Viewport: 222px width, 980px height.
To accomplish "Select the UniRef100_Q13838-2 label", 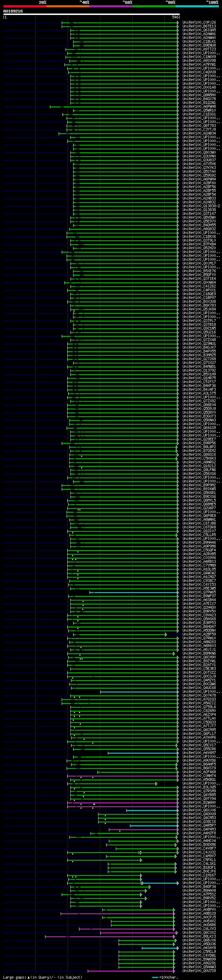I will [201, 206].
